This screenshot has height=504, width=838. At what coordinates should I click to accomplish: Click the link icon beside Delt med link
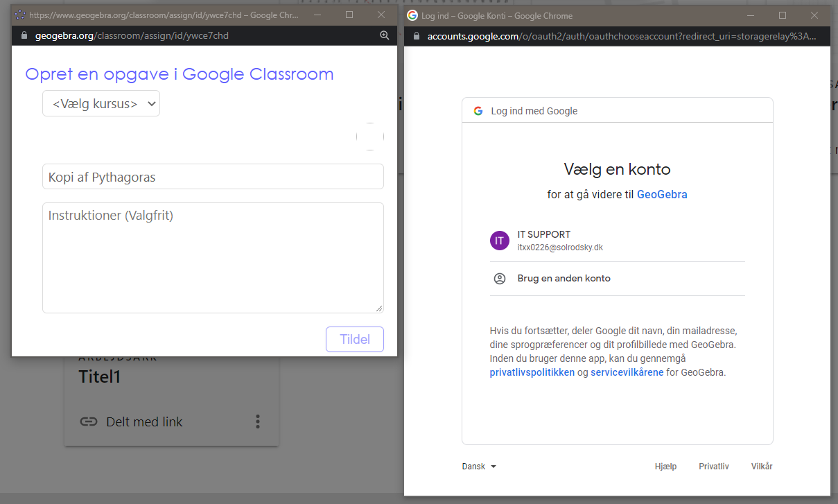click(x=88, y=422)
